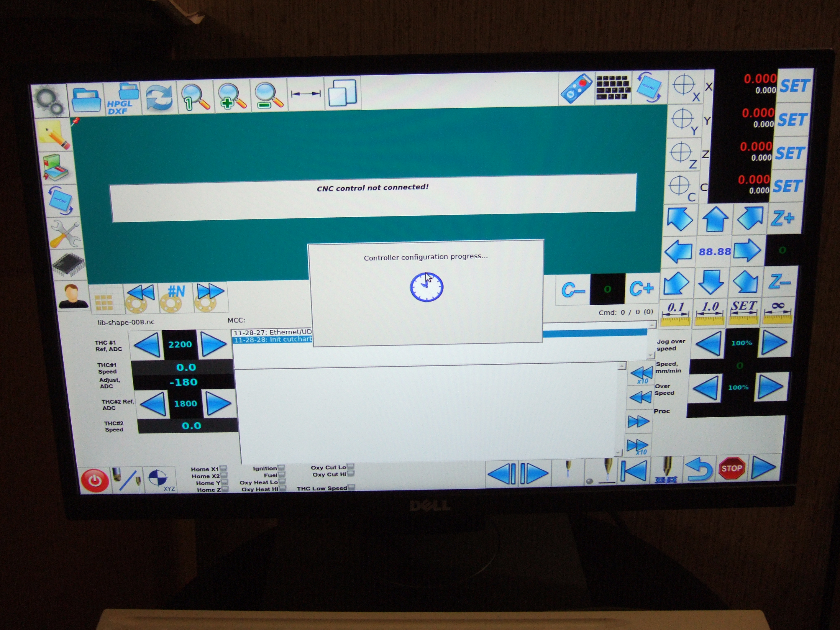Click the C+ rotation button
The image size is (840, 630).
pyautogui.click(x=642, y=289)
